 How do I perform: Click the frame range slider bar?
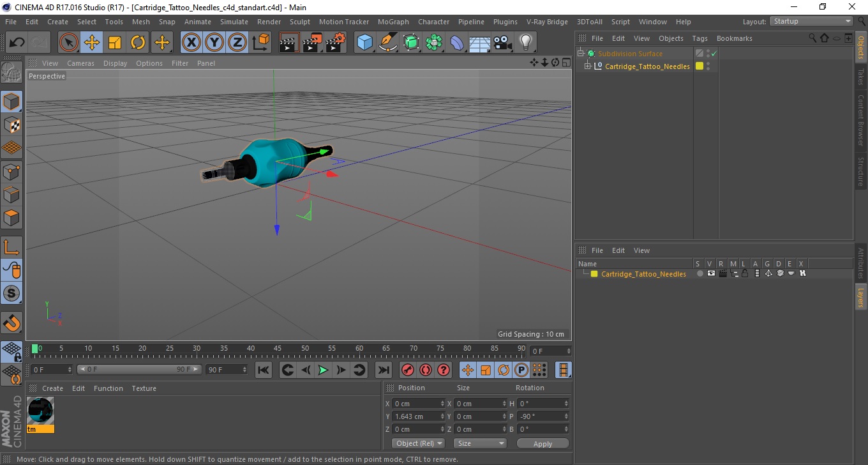140,369
